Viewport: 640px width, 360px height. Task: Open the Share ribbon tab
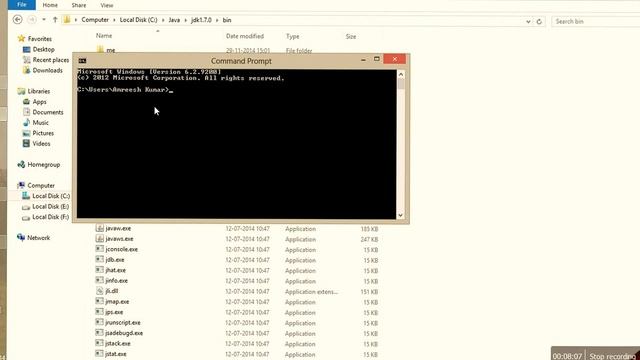point(79,5)
